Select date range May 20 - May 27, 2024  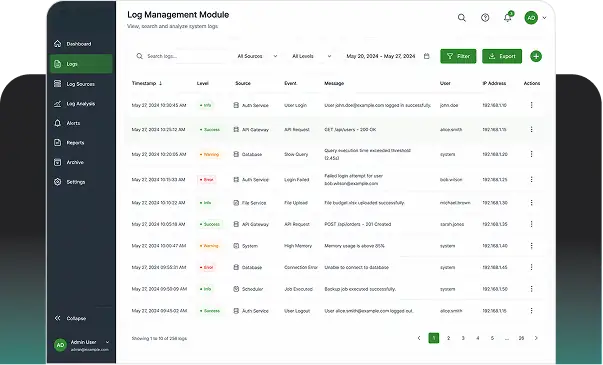(x=381, y=56)
